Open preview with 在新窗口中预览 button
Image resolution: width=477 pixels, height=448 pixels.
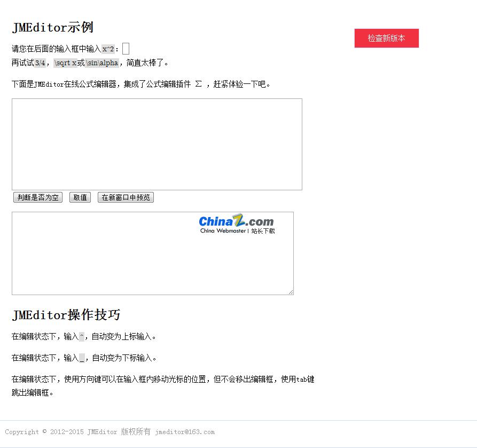coord(125,197)
